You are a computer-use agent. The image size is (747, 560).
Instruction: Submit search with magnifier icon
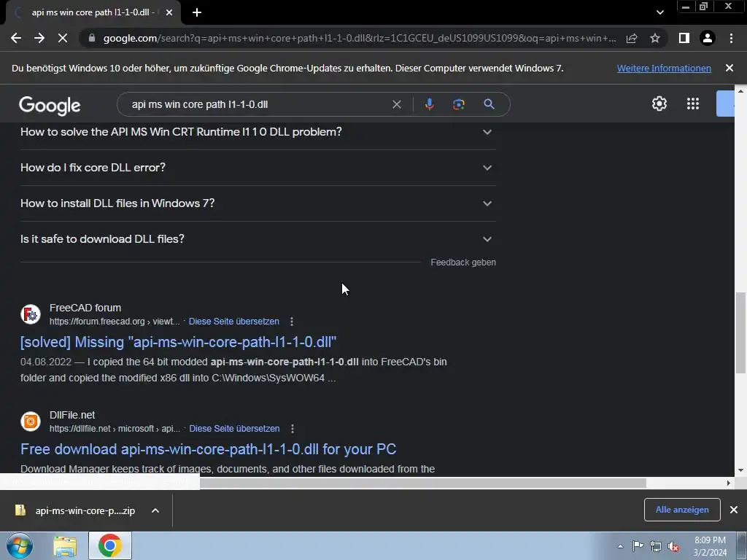point(489,104)
